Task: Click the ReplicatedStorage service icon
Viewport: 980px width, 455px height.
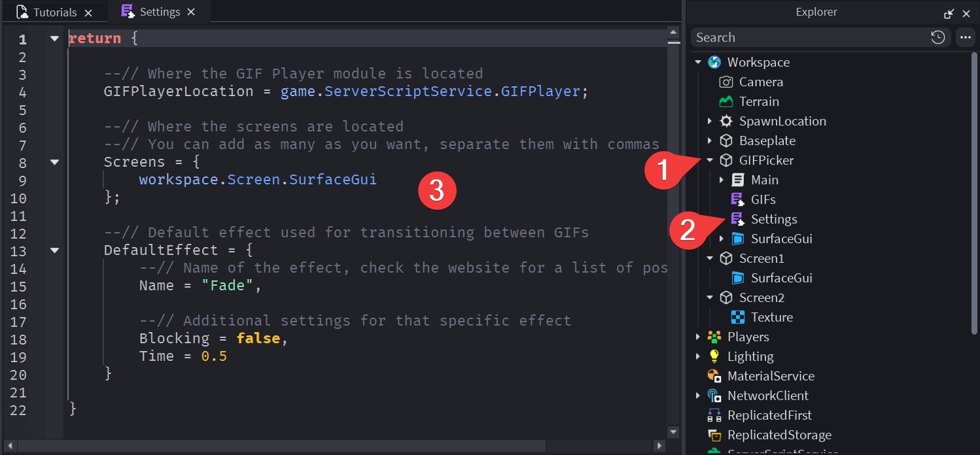Action: (x=714, y=435)
